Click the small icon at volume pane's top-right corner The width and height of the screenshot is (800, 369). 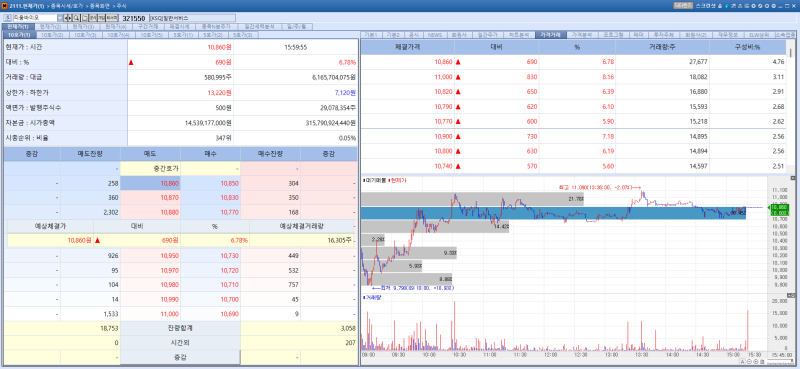click(x=792, y=296)
